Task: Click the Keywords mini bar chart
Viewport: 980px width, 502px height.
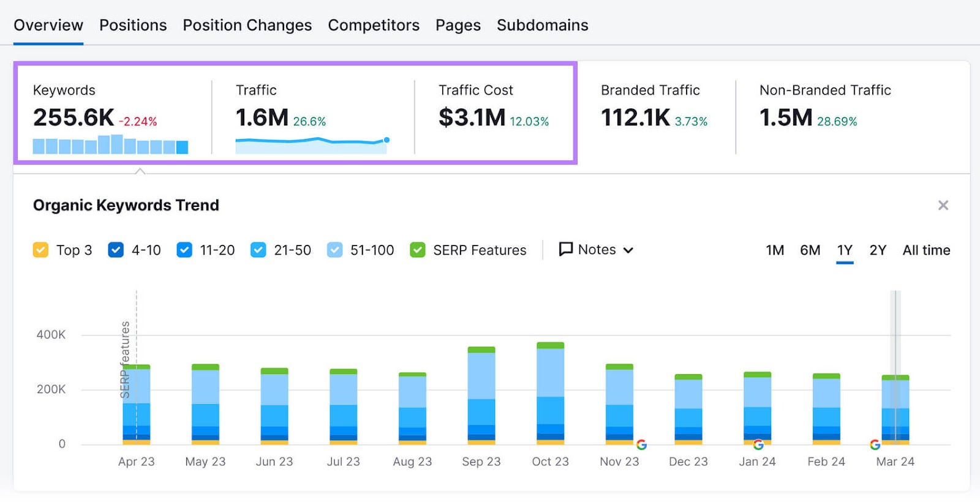Action: [110, 144]
